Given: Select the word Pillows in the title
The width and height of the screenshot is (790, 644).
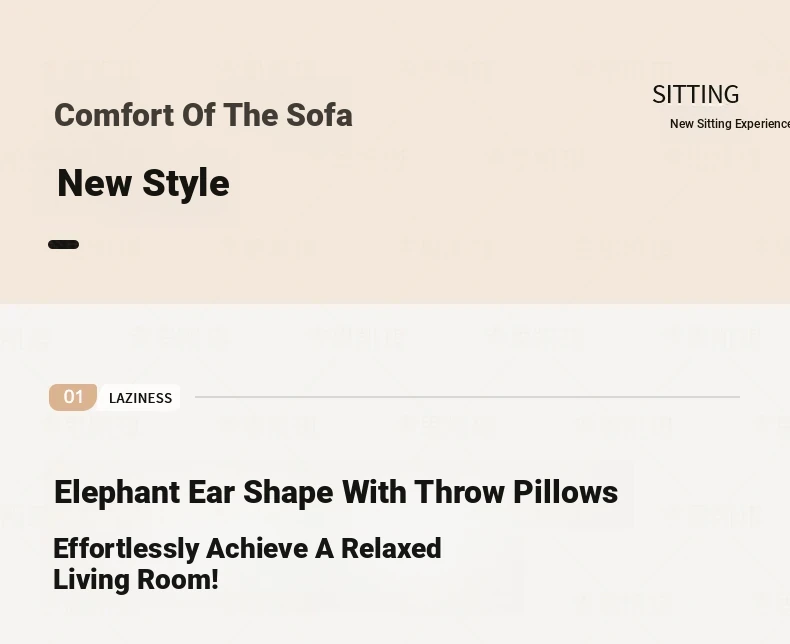Looking at the screenshot, I should (x=566, y=492).
